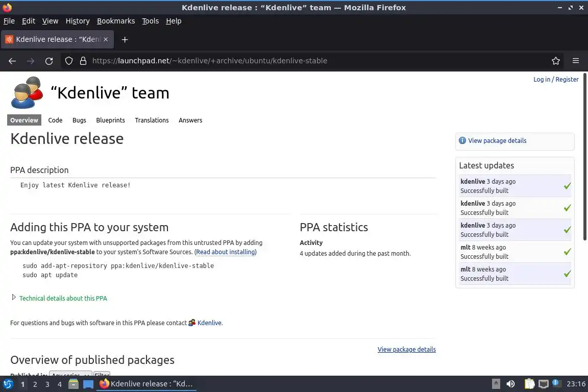The width and height of the screenshot is (588, 392).
Task: Click the first kdenlive 3 days ago update
Action: (x=514, y=186)
